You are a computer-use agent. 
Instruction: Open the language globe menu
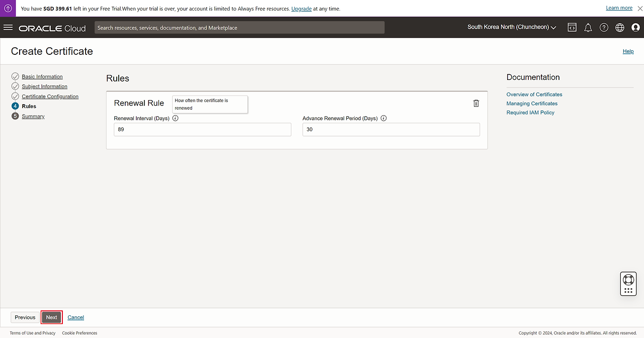tap(619, 28)
